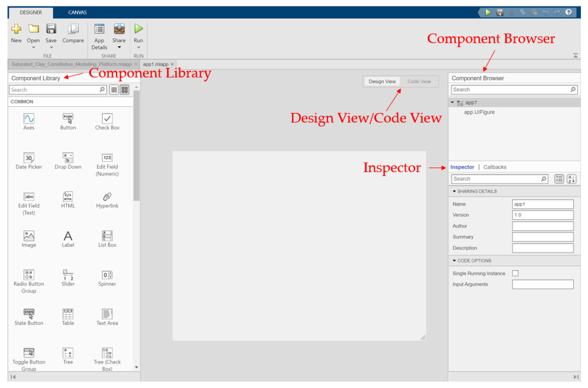Click the Author input field
Screen dimensions: 588x388
pos(543,226)
